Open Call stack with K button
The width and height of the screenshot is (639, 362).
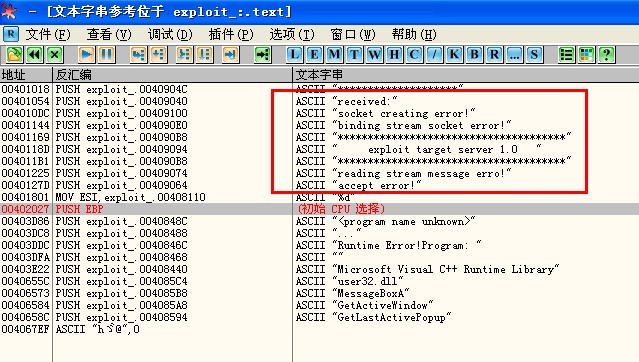coord(454,54)
